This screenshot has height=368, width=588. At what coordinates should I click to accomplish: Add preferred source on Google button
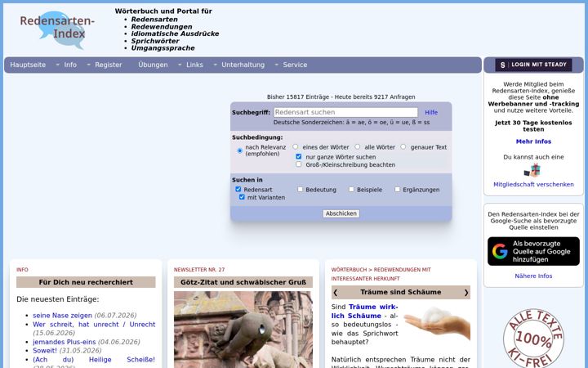[x=533, y=251]
